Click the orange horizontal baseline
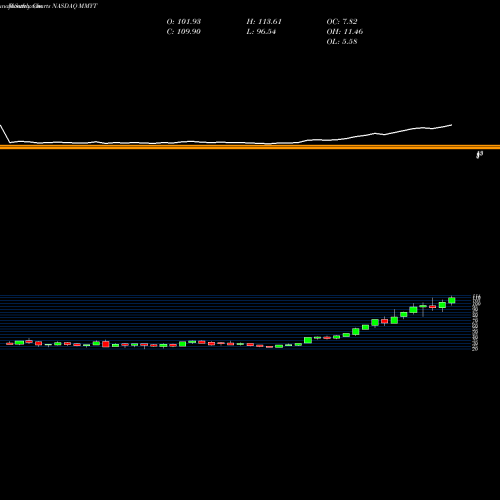Image resolution: width=500 pixels, height=500 pixels. point(250,147)
